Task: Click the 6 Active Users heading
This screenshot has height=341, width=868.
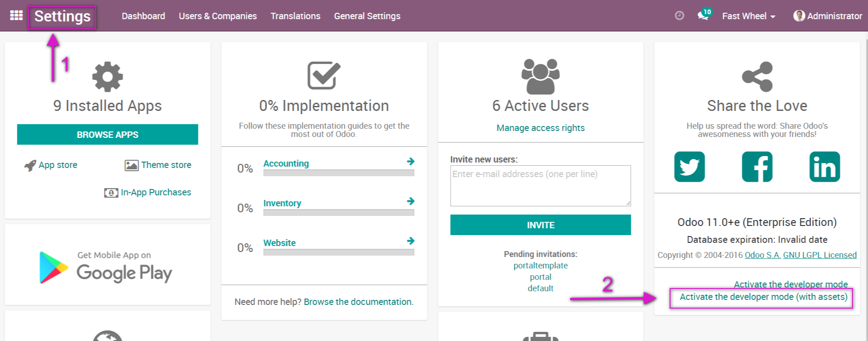Action: coord(541,106)
